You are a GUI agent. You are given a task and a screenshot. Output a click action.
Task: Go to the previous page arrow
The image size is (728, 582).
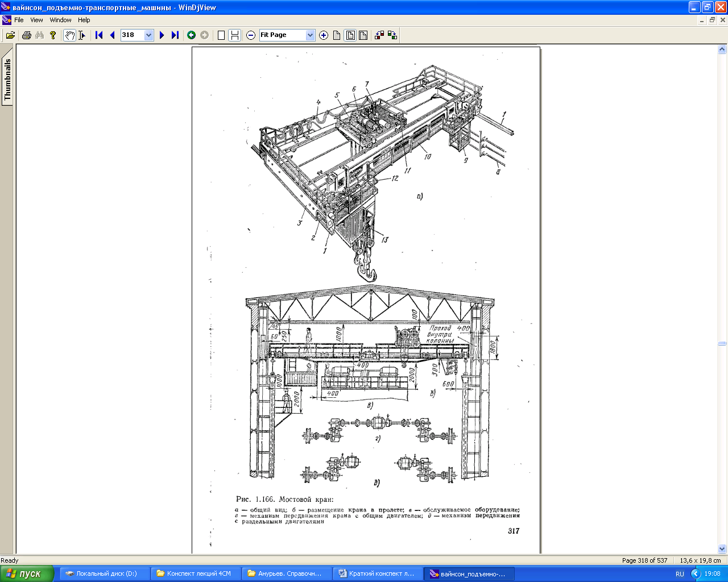pyautogui.click(x=112, y=35)
